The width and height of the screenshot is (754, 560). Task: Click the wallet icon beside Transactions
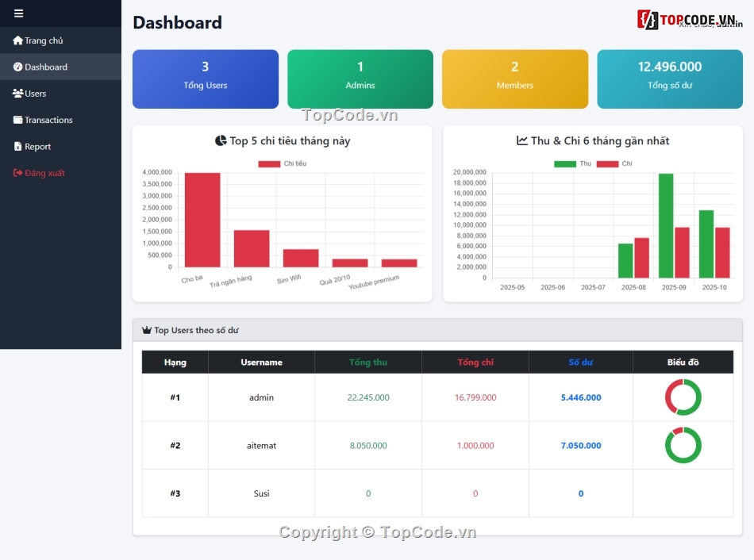pos(17,119)
